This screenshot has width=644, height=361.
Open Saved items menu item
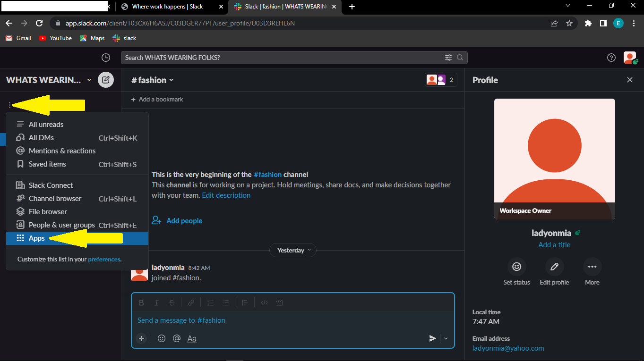tap(77, 164)
